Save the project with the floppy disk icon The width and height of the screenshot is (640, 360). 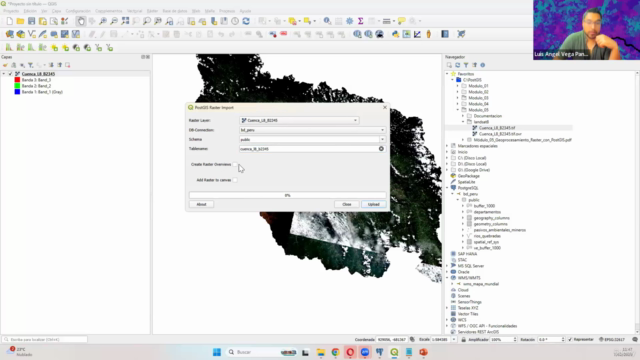(31, 21)
